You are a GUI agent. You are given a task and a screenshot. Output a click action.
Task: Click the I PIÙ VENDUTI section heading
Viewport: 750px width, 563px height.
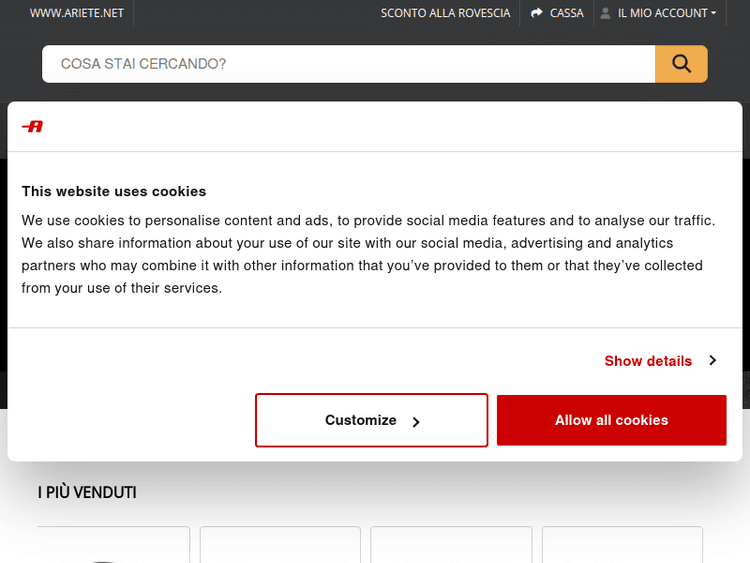(x=87, y=492)
